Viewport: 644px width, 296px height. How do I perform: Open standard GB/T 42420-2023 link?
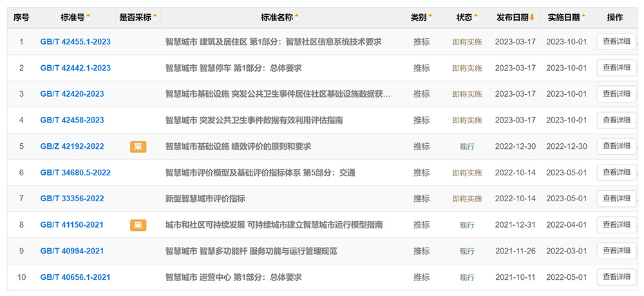pos(72,94)
